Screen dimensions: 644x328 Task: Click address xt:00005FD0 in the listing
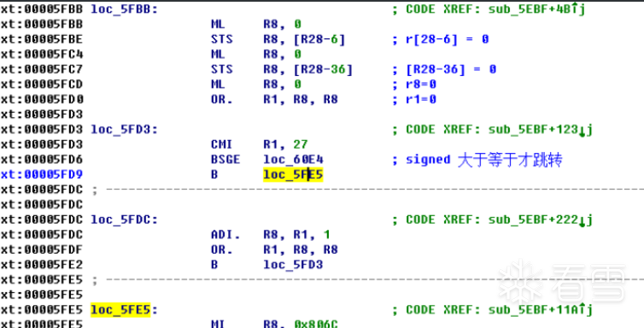tap(42, 99)
